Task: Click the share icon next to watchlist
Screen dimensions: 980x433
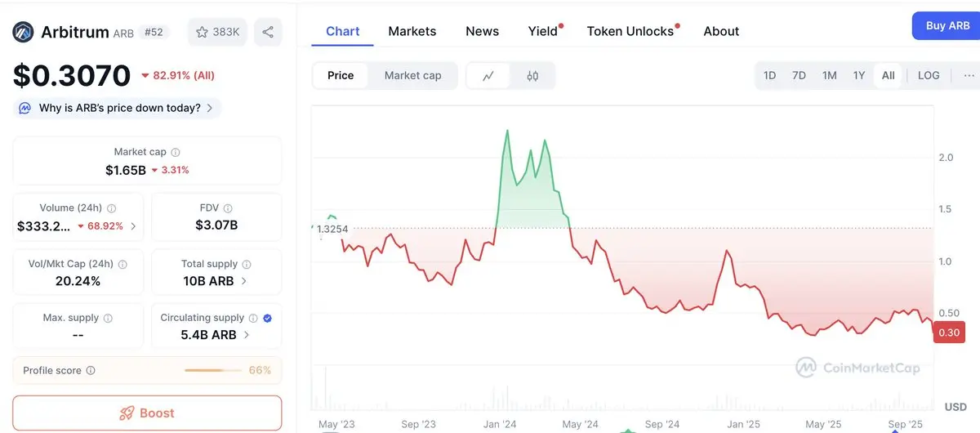Action: tap(268, 32)
